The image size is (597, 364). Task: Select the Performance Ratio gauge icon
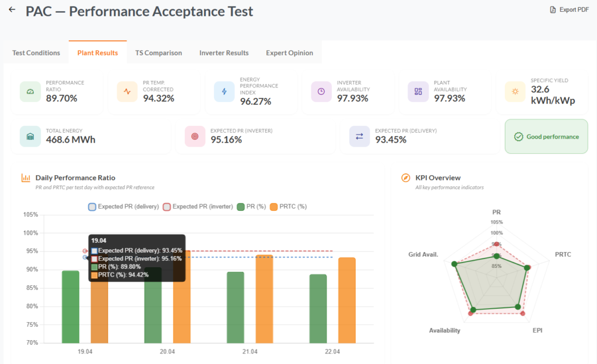[x=30, y=91]
